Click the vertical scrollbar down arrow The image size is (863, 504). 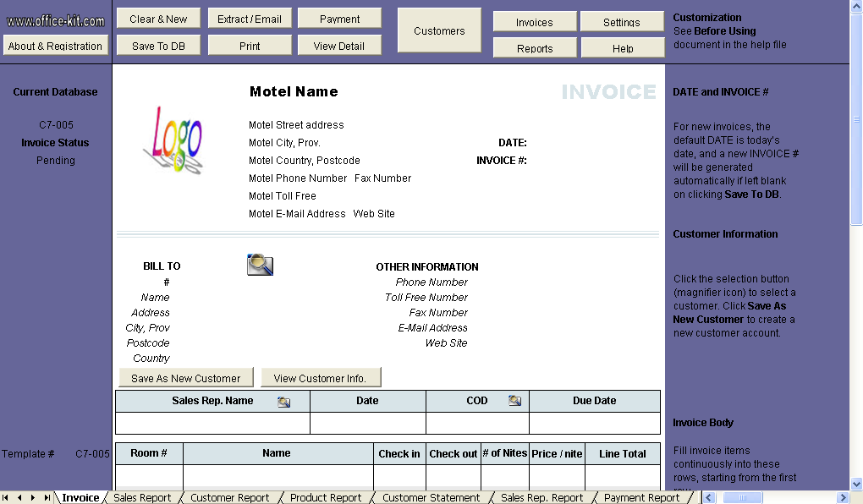pos(856,485)
